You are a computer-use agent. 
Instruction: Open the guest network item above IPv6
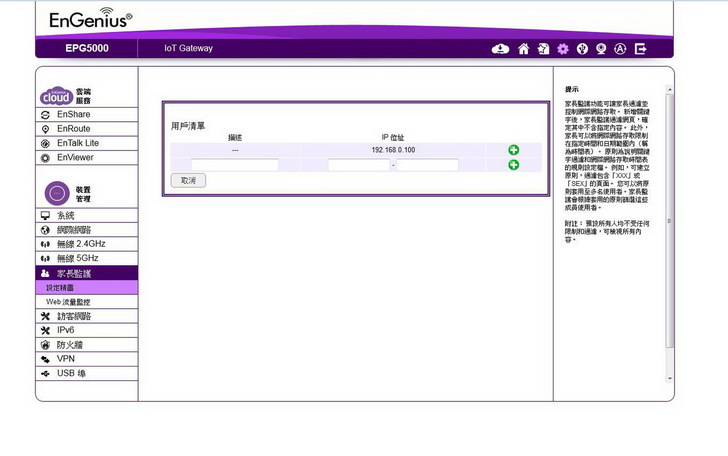(x=86, y=316)
